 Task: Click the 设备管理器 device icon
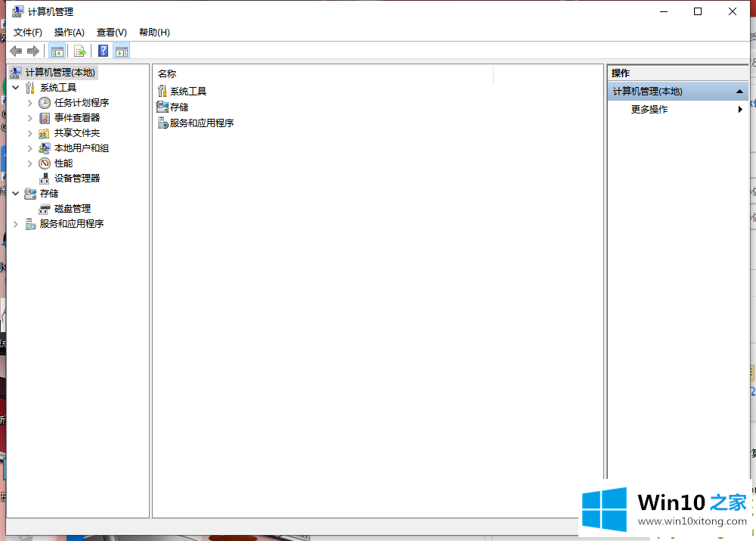[x=45, y=179]
